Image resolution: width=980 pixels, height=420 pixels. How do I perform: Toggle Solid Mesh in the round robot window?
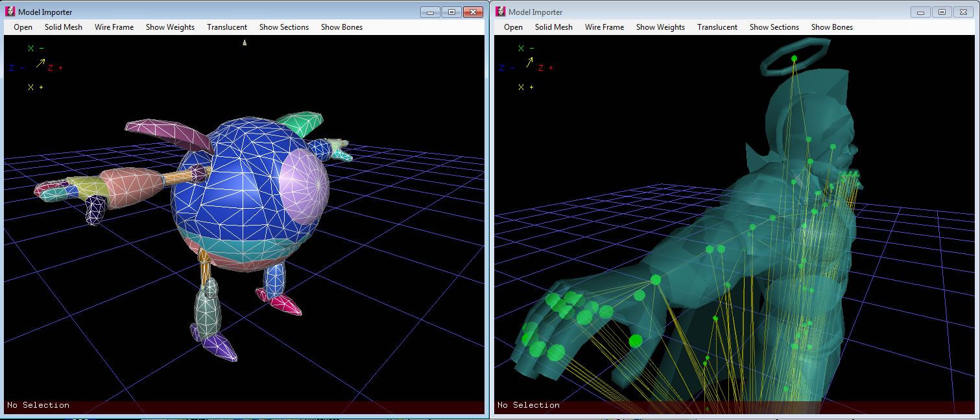63,27
